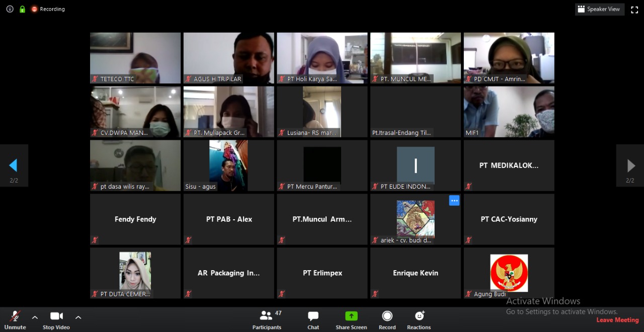Switch to Speaker View
Image resolution: width=644 pixels, height=332 pixels.
click(599, 10)
